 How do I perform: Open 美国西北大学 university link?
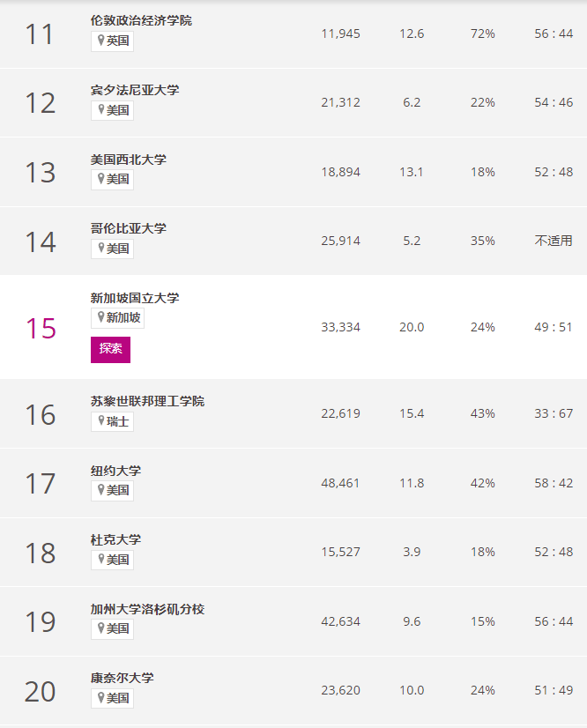click(129, 160)
